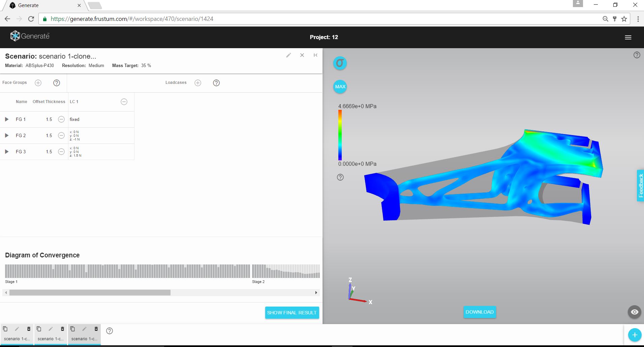Rename the first scenario tab

(x=17, y=329)
